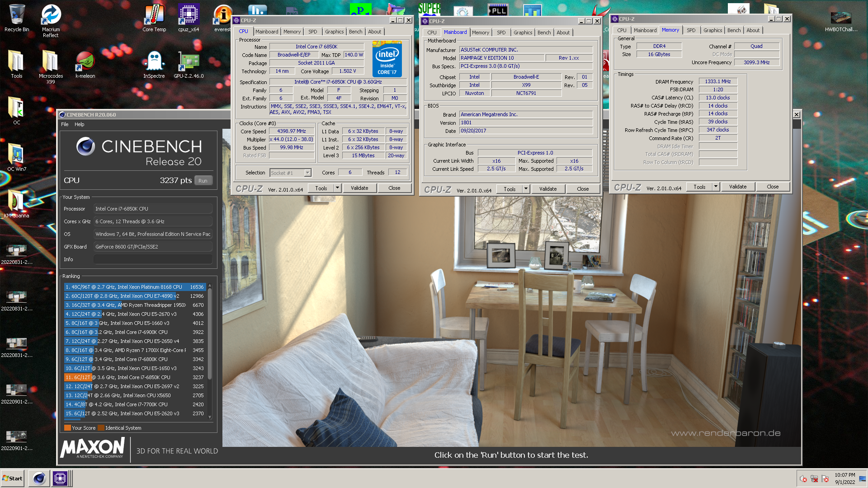Click the down arrow of the ranking scrollbar
This screenshot has width=868, height=488.
pyautogui.click(x=210, y=417)
